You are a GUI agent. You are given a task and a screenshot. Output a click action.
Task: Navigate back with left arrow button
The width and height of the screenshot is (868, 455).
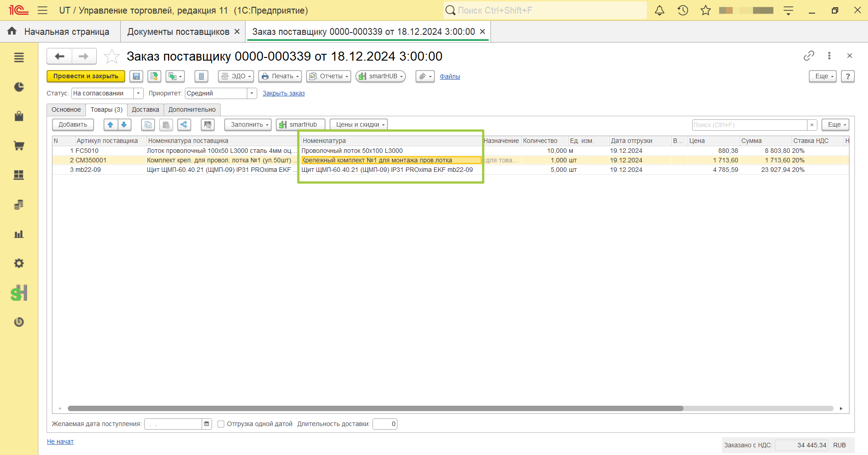click(59, 56)
